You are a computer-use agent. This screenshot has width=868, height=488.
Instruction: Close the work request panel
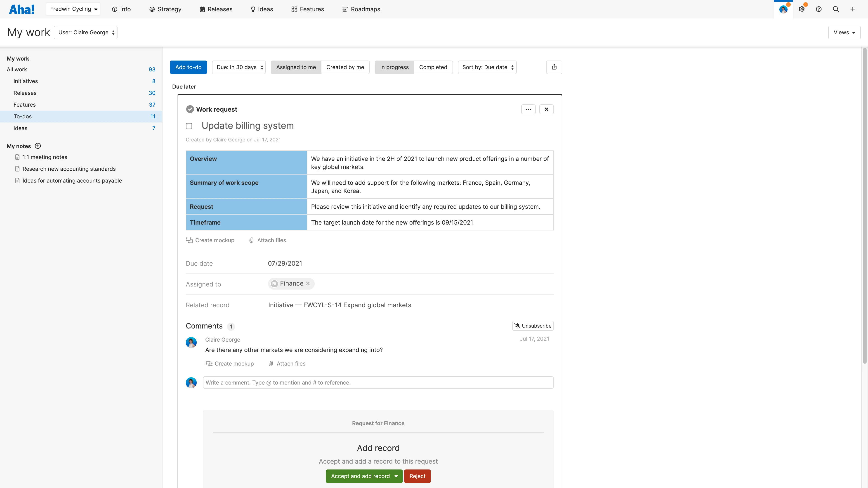tap(546, 109)
